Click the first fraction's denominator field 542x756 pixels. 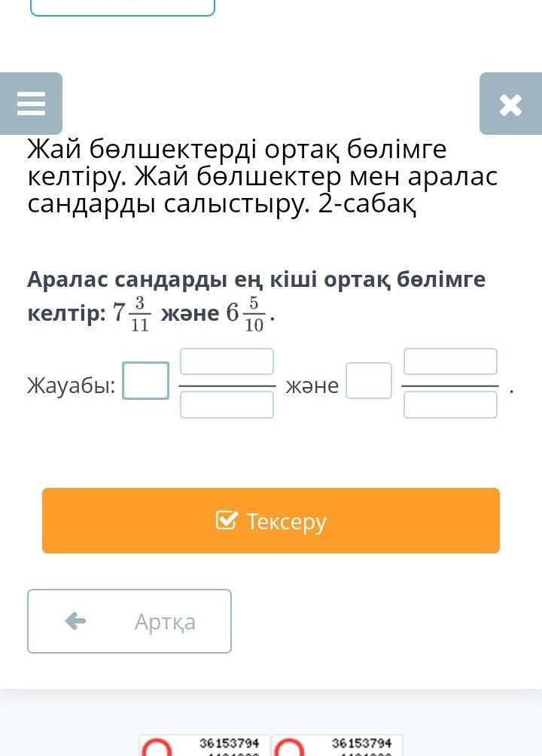[227, 405]
